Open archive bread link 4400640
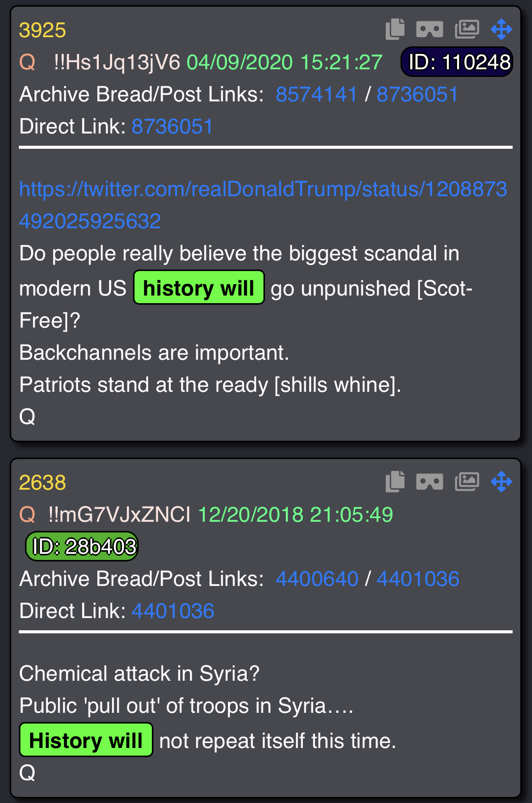The height and width of the screenshot is (803, 532). click(317, 579)
